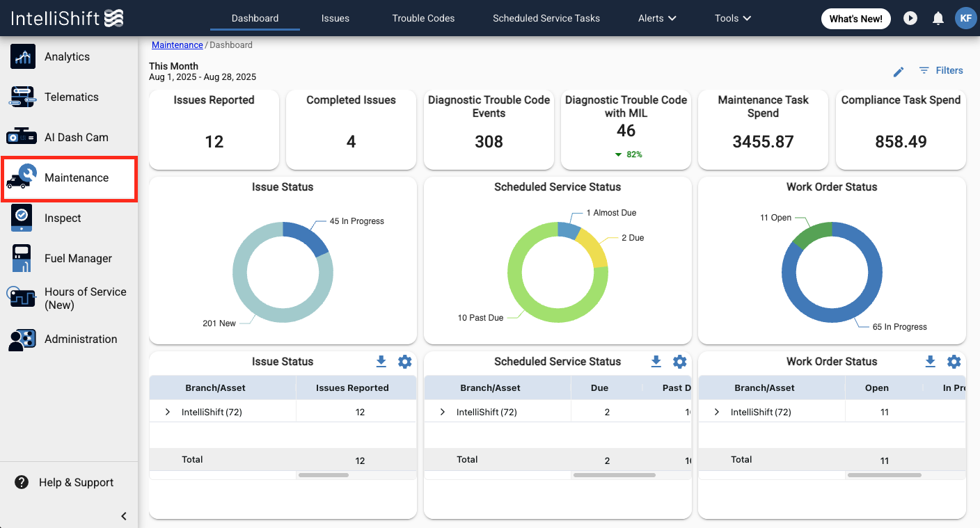The height and width of the screenshot is (528, 980).
Task: Switch to the Trouble Codes tab
Action: click(x=423, y=18)
